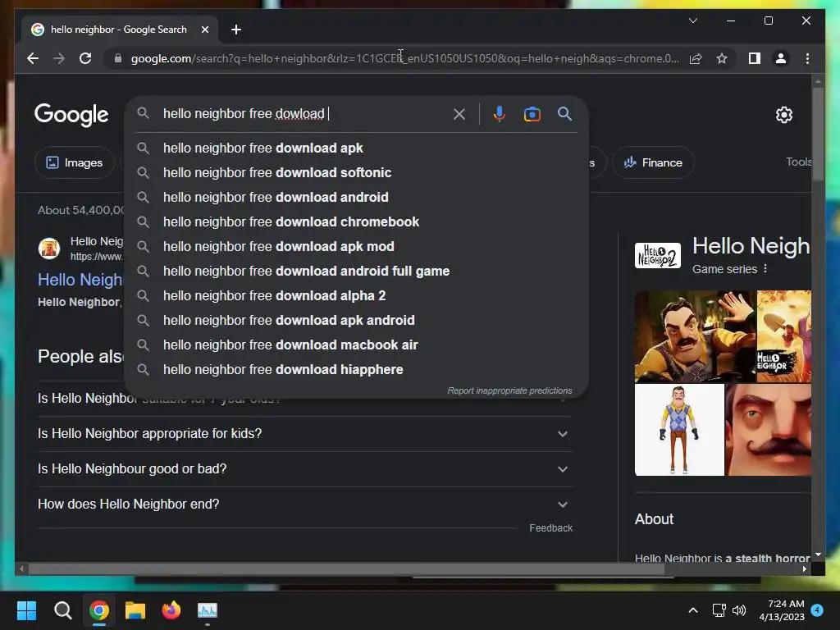Open the clock and date flyout
840x630 pixels.
click(782, 610)
